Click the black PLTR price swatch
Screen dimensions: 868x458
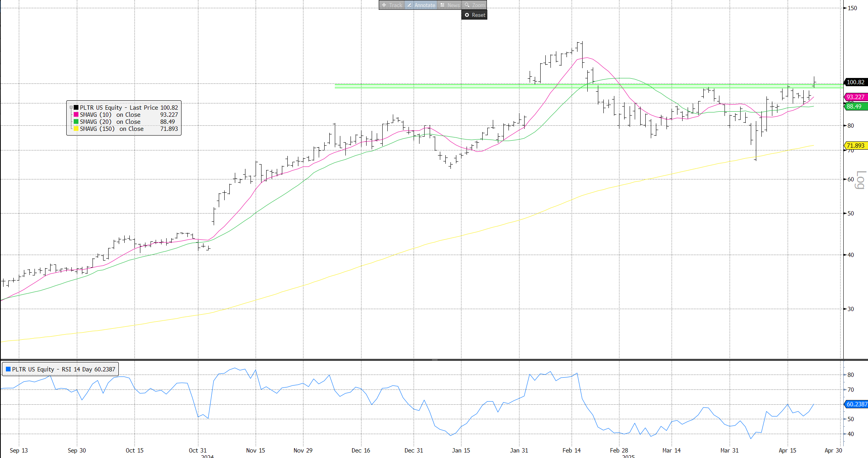pyautogui.click(x=76, y=107)
